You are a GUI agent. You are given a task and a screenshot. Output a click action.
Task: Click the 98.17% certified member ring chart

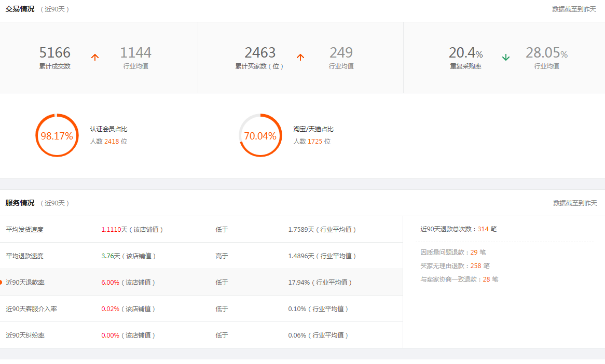point(57,136)
